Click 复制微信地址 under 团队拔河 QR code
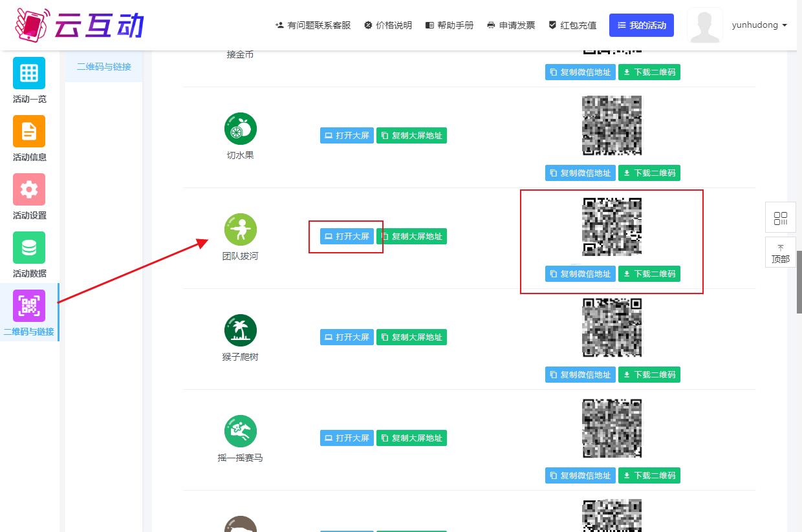 [580, 274]
